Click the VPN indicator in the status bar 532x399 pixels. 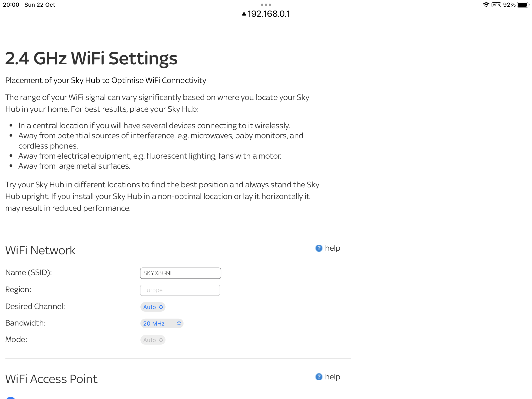pyautogui.click(x=496, y=4)
